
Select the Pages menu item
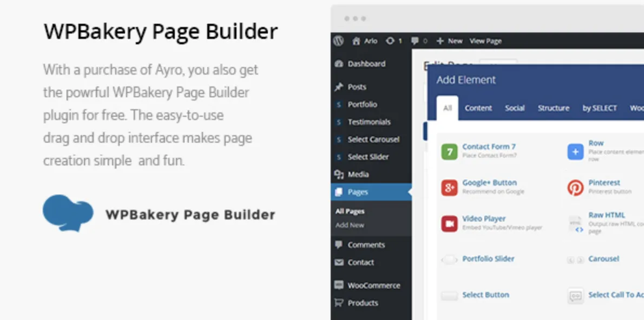pyautogui.click(x=371, y=192)
